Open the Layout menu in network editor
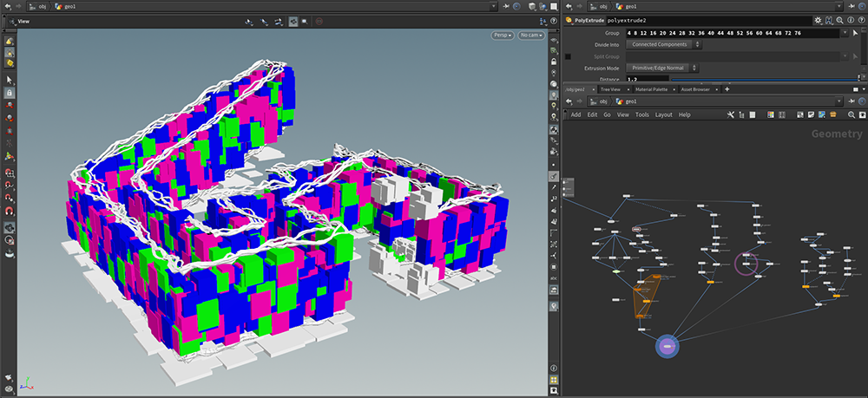 click(663, 114)
